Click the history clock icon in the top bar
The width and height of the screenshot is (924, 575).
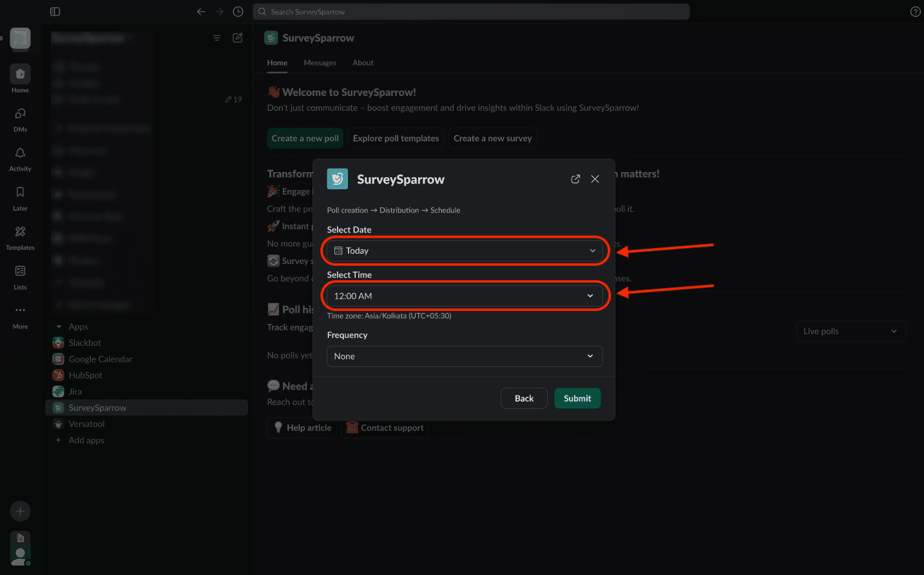point(238,12)
